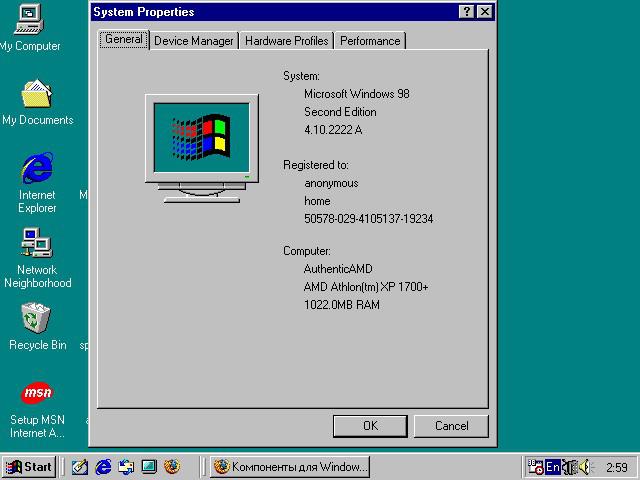The height and width of the screenshot is (480, 640).
Task: Click the Start button
Action: coord(29,467)
